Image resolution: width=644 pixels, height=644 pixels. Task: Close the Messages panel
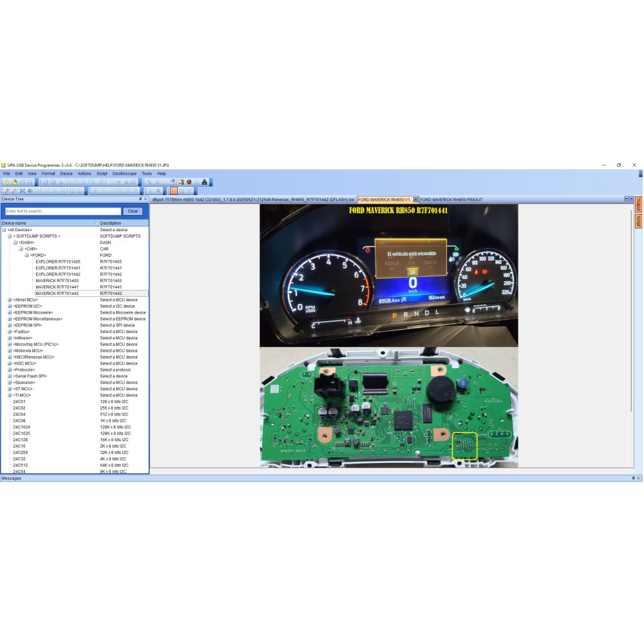coord(639,478)
